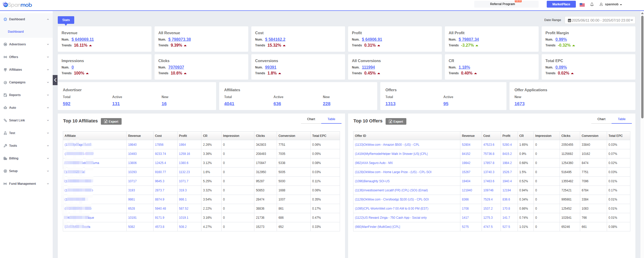Switch Top 10 Offers to Chart view
Viewport: 644px width, 258px height.
(x=601, y=119)
